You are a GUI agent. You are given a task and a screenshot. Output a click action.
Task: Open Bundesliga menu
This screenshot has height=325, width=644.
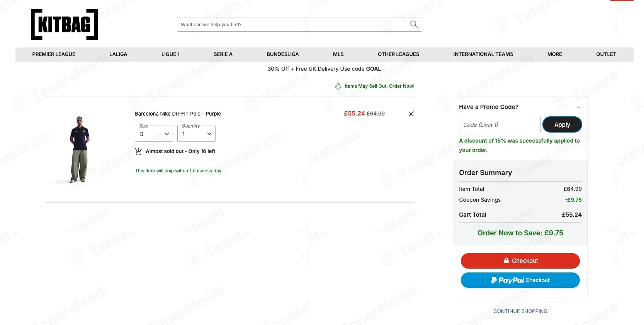click(x=282, y=54)
